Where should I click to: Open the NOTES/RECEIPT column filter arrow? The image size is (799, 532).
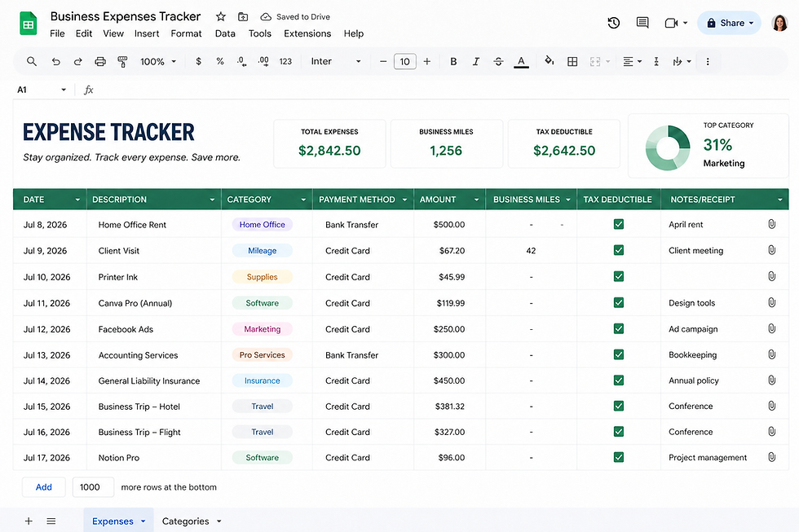click(779, 200)
